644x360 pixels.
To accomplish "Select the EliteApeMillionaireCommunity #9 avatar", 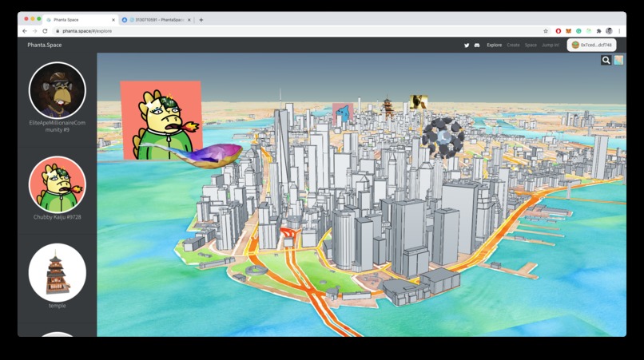I will pyautogui.click(x=57, y=90).
